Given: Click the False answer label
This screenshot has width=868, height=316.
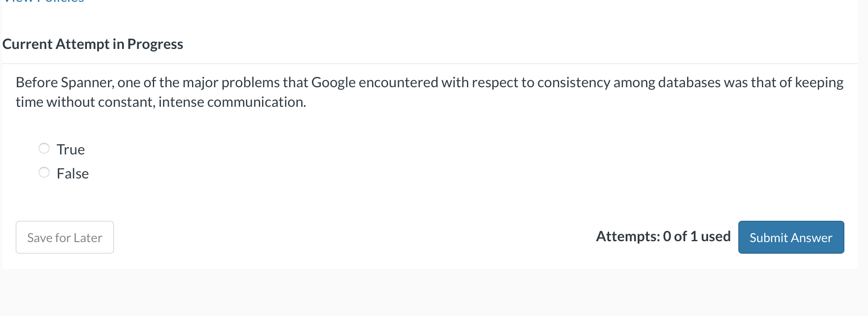Looking at the screenshot, I should 73,173.
